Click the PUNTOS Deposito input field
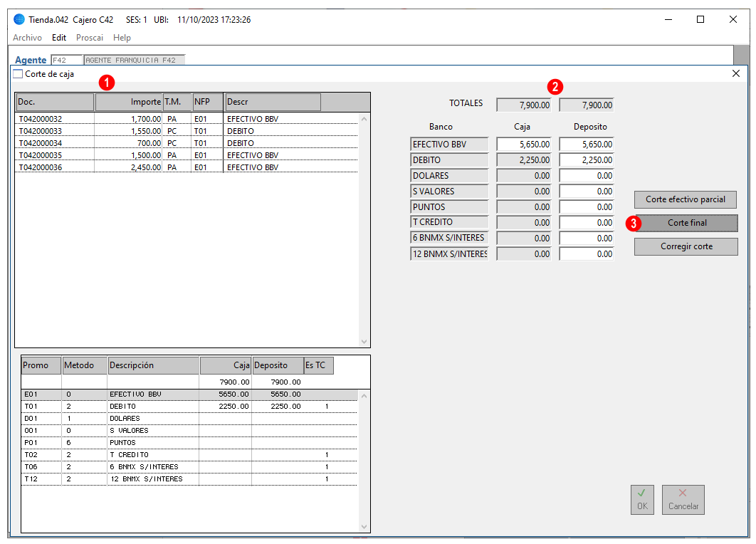The image size is (756, 544). pos(587,207)
